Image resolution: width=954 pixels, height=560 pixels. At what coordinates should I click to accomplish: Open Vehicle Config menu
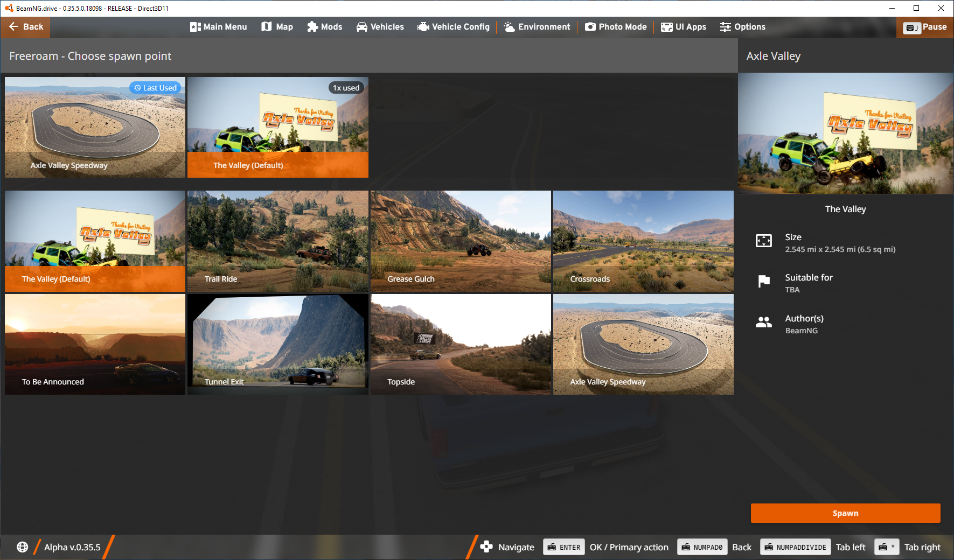[453, 27]
